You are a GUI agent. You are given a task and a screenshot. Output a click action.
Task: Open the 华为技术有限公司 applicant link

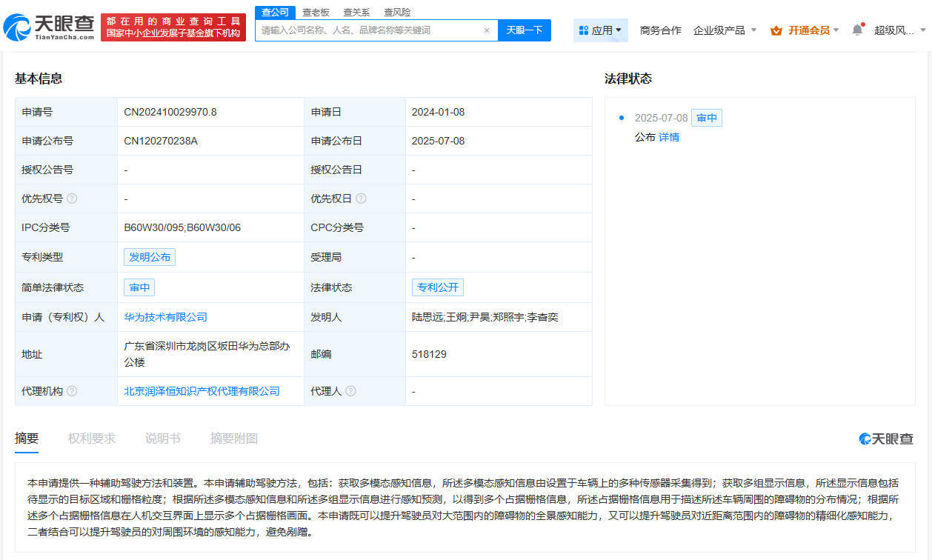pyautogui.click(x=165, y=317)
